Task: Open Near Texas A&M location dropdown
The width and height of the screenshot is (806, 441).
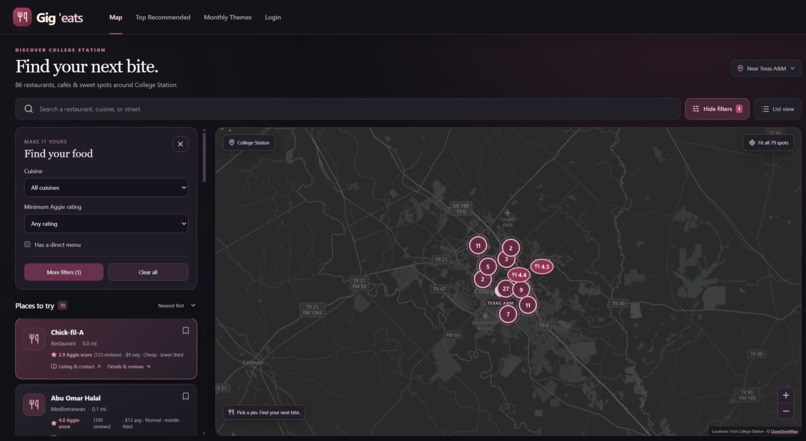Action: pyautogui.click(x=765, y=68)
